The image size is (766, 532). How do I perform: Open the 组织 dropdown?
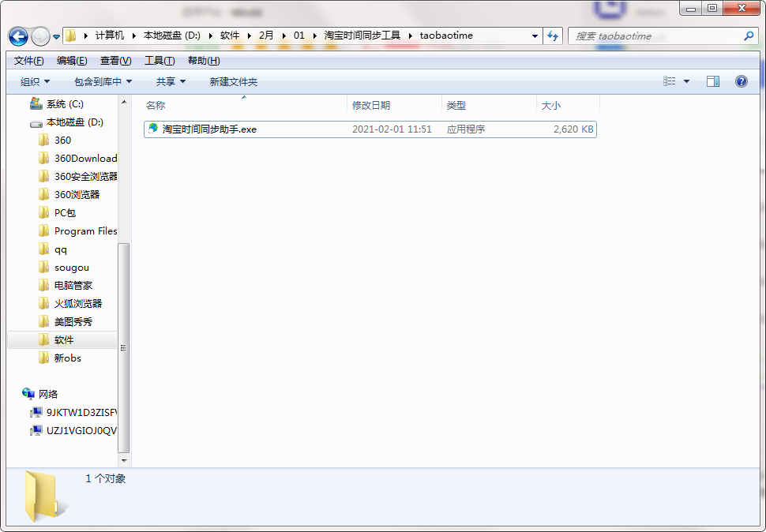[36, 81]
